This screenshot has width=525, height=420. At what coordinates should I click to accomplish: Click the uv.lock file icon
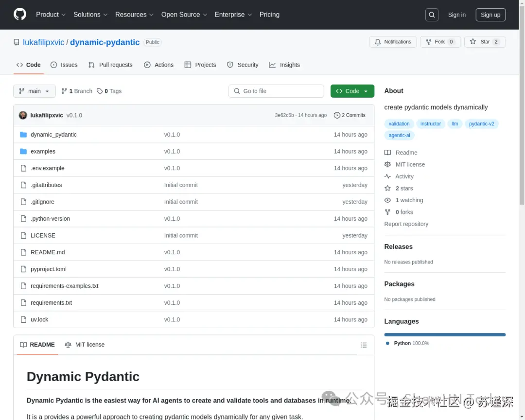[x=23, y=319]
